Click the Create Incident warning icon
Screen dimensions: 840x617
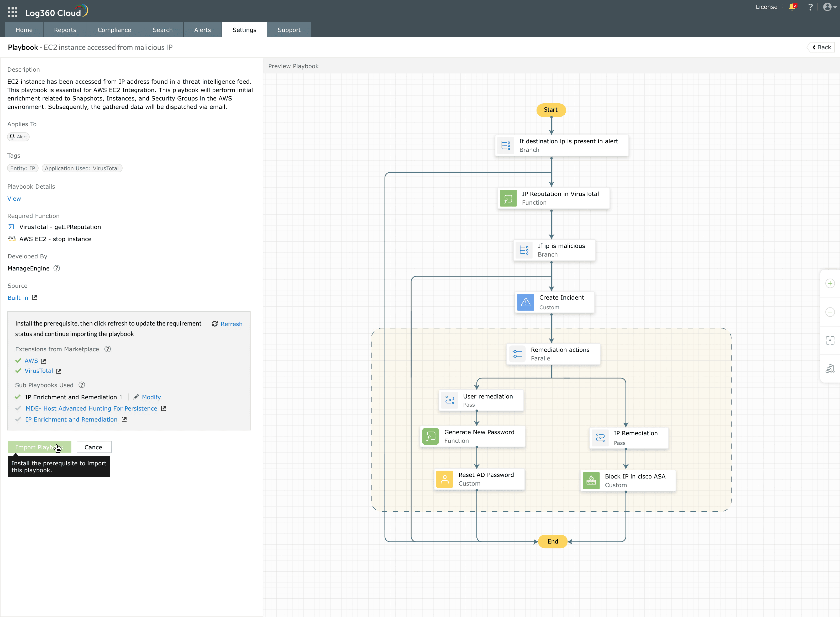tap(525, 302)
